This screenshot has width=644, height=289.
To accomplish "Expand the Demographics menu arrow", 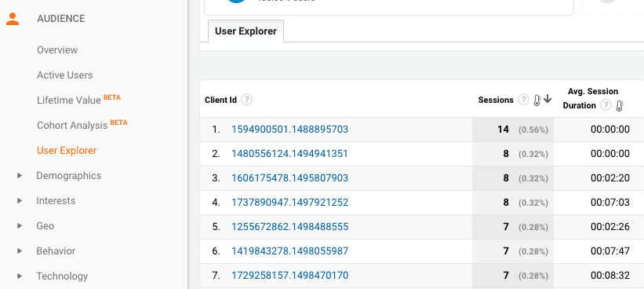I will 20,176.
